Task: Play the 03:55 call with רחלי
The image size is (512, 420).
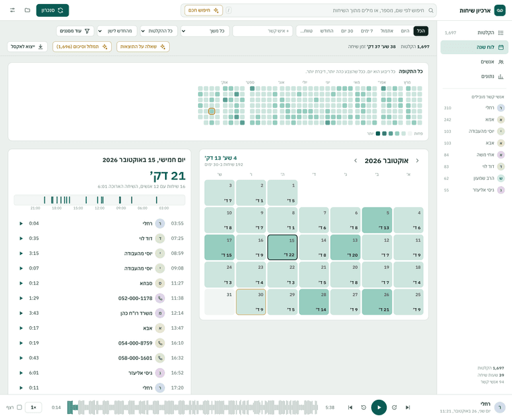Action: pos(21,224)
